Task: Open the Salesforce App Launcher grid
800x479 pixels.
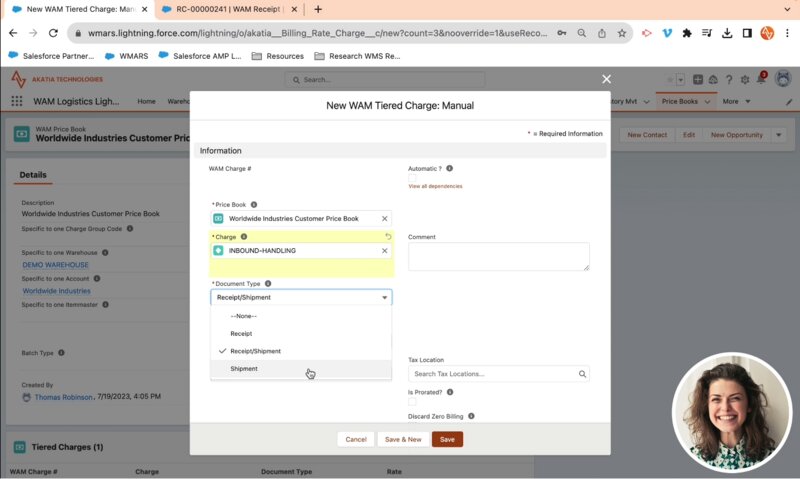Action: pos(17,101)
